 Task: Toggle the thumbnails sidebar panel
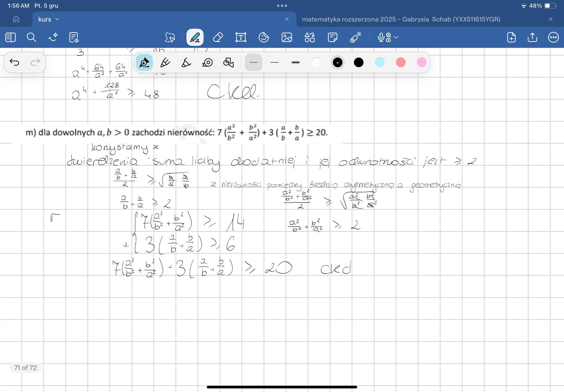(x=10, y=38)
